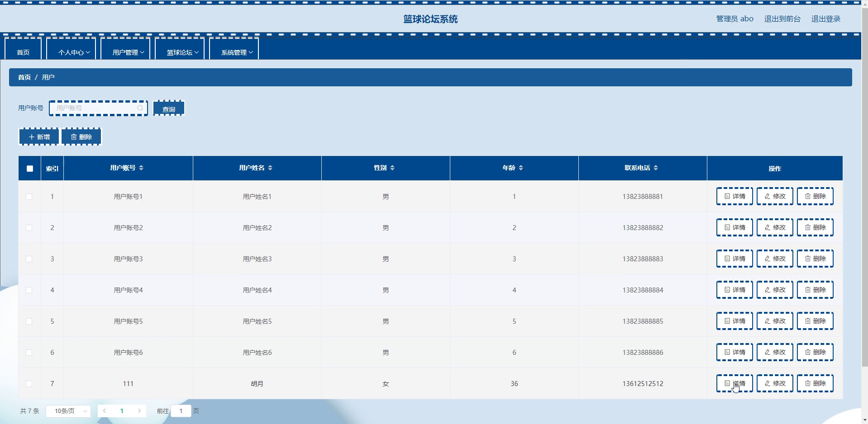The image size is (868, 424).
Task: Click phone number 13612512512 cell
Action: (x=643, y=384)
